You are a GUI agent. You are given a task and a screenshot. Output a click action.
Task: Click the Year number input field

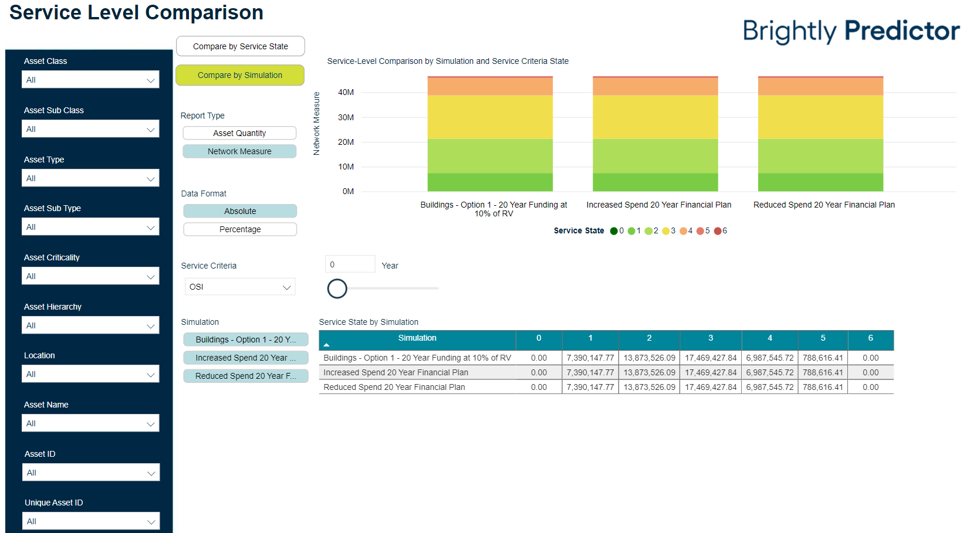point(350,264)
